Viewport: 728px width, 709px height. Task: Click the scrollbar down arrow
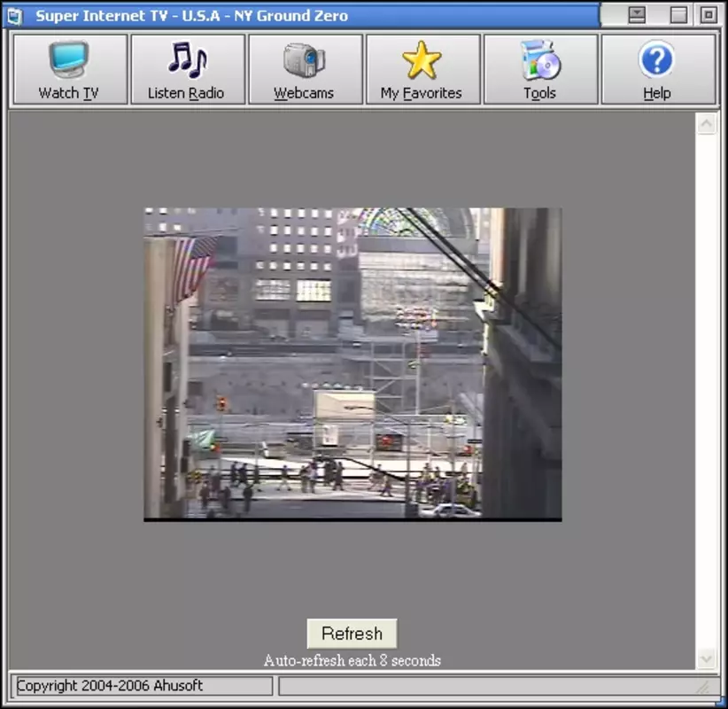[x=706, y=658]
